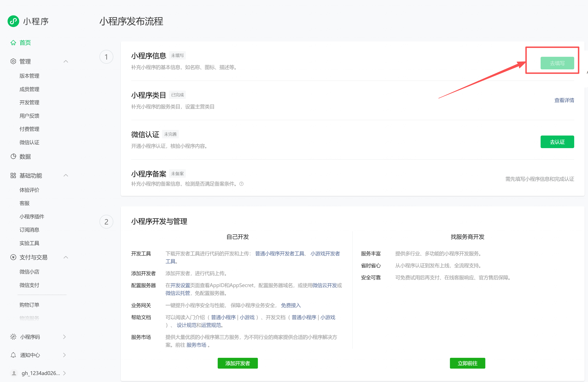Click the 管理 hexagon gear icon

coord(13,61)
